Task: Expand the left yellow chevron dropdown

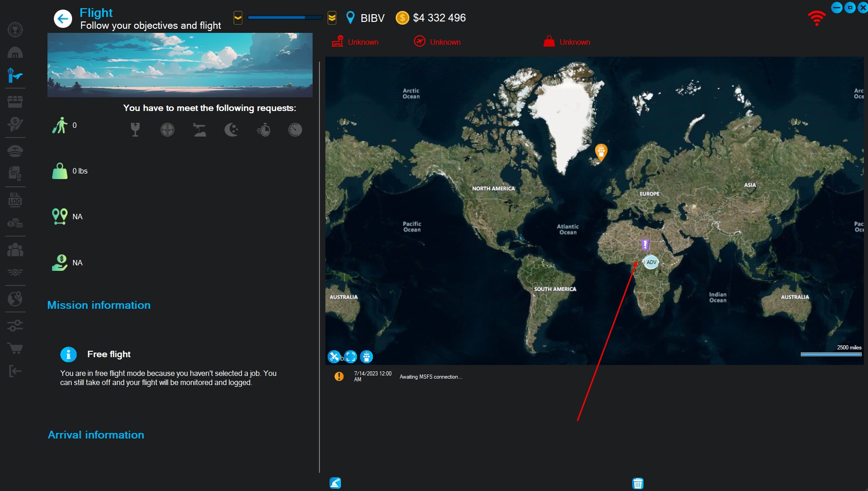Action: pyautogui.click(x=237, y=17)
